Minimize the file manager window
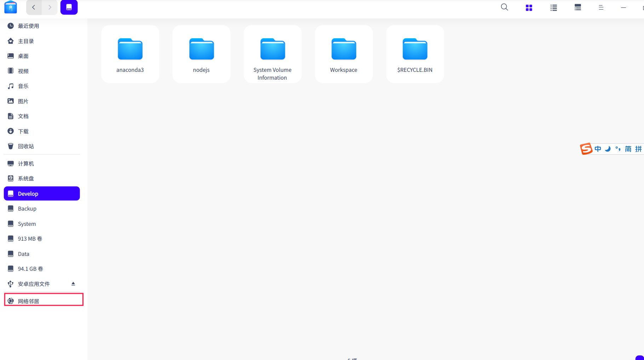 point(623,7)
